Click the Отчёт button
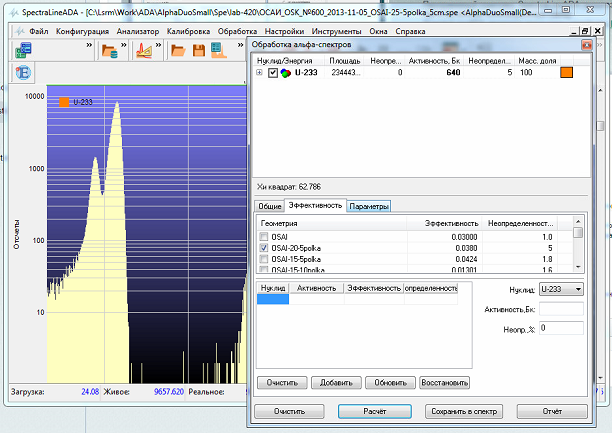This screenshot has height=433, width=612. click(x=552, y=412)
